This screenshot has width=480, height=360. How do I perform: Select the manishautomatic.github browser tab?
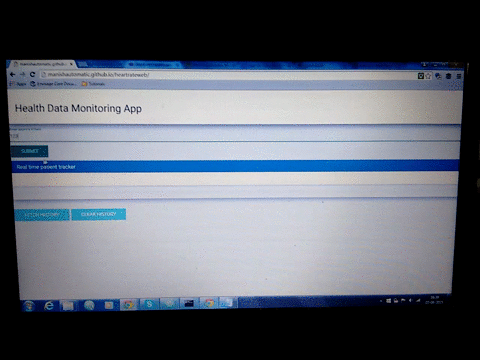point(42,64)
